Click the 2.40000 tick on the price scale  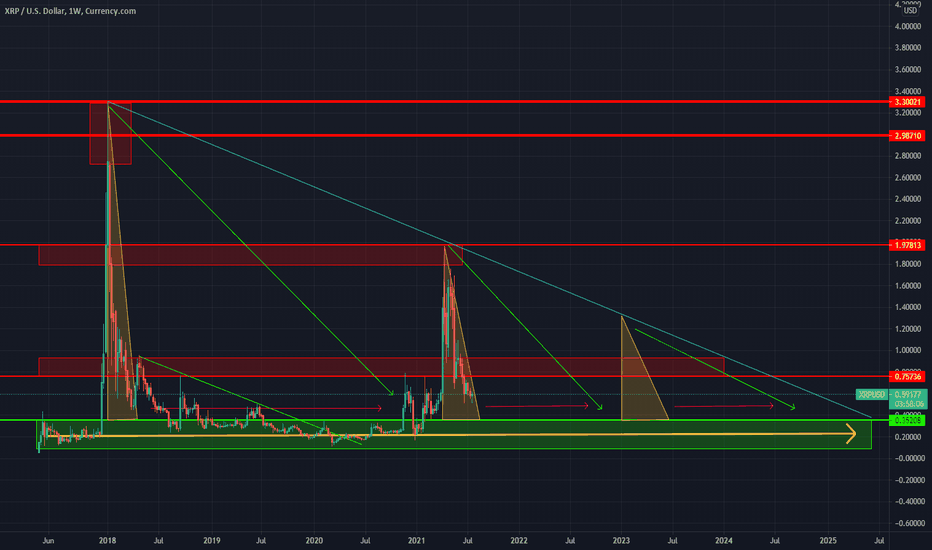point(908,199)
